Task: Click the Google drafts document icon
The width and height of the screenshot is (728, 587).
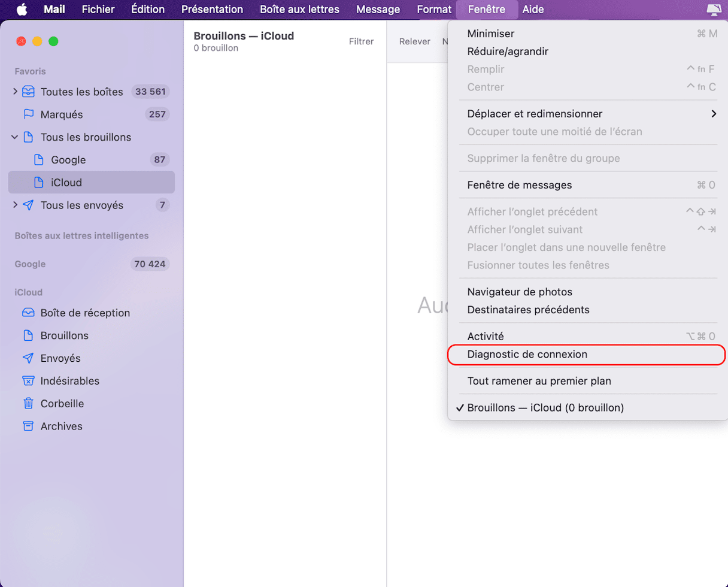Action: [x=39, y=160]
